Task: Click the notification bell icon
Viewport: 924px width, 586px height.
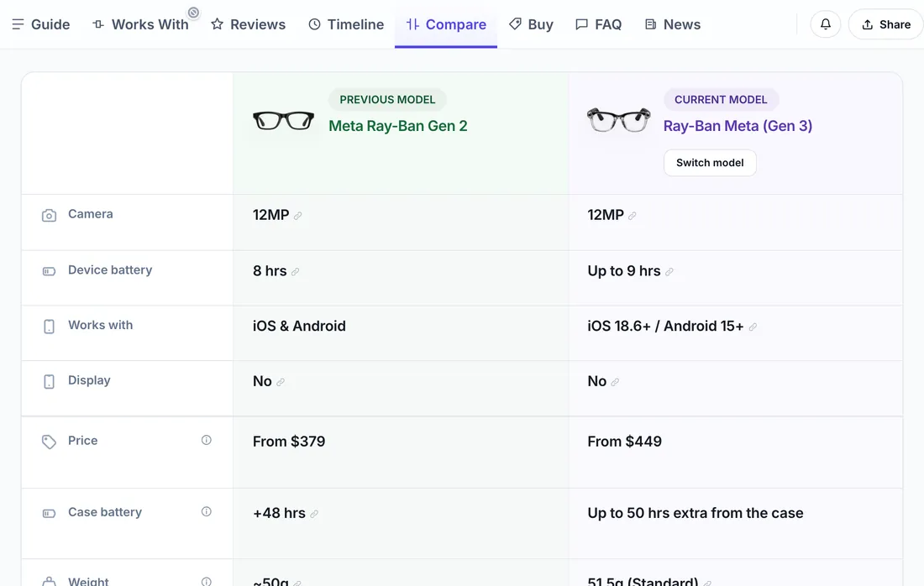Action: (x=826, y=24)
